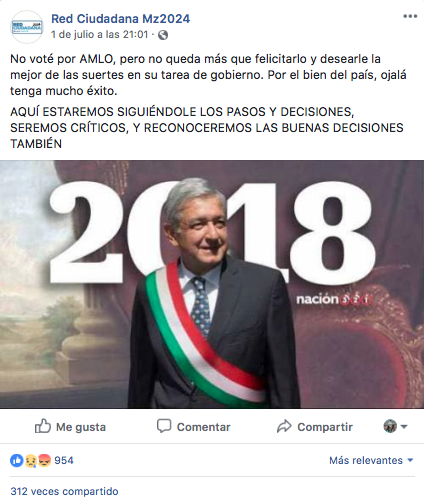424x504 pixels.
Task: Click the Red Ciudadana page profile picture
Action: pos(27,27)
